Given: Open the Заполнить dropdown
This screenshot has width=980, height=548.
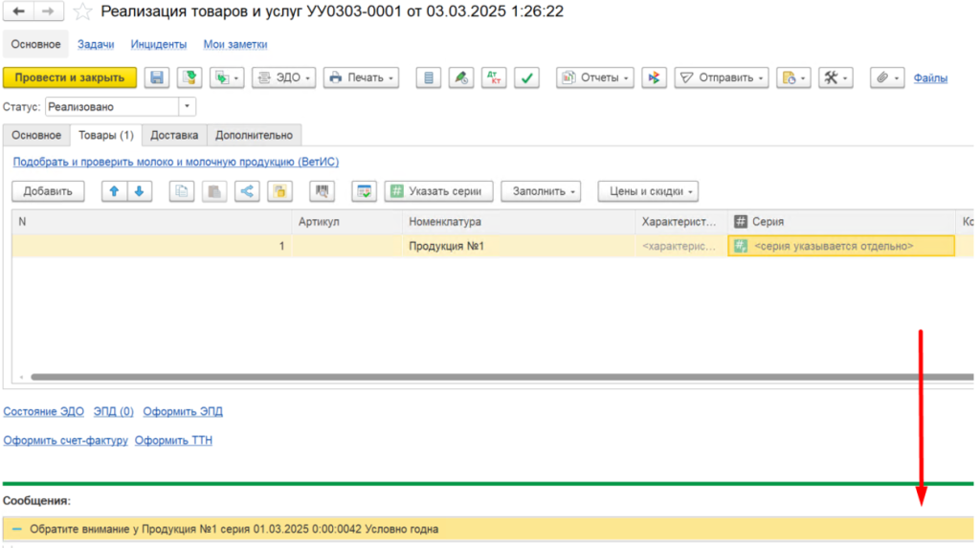Looking at the screenshot, I should click(x=542, y=191).
